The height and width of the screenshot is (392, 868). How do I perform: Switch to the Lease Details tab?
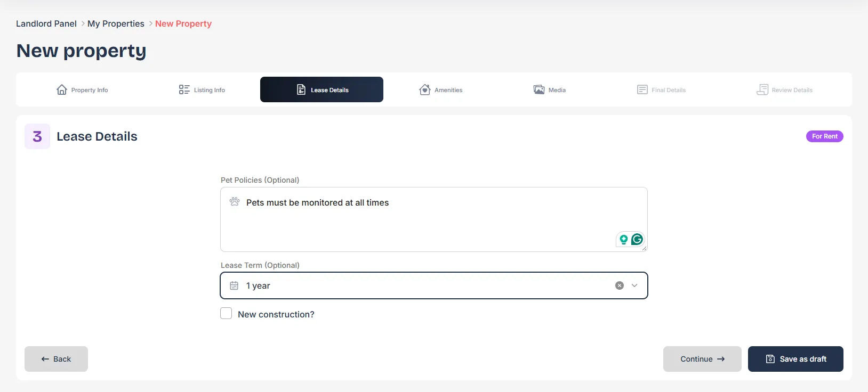[322, 89]
